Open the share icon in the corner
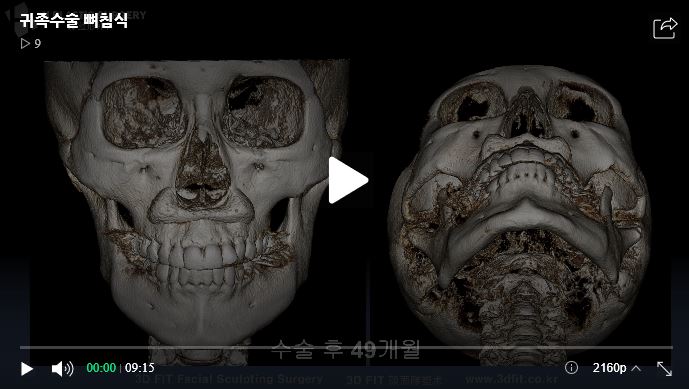The height and width of the screenshot is (389, 689). [665, 28]
